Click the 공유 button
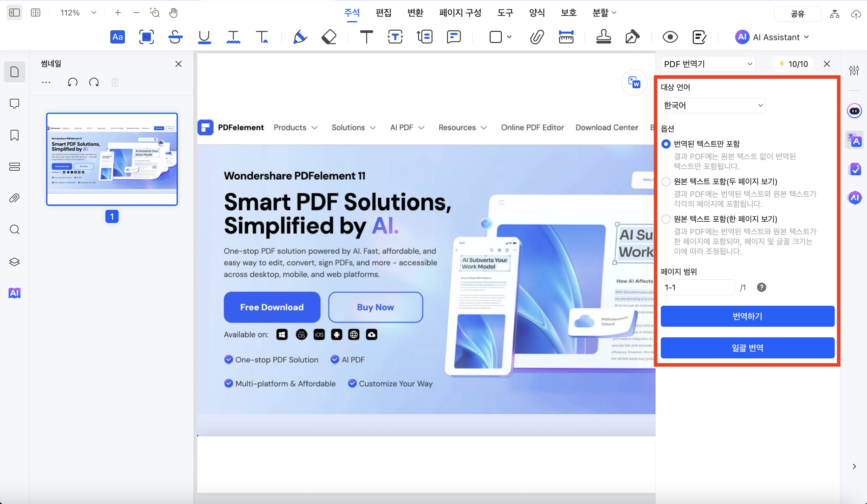This screenshot has height=504, width=867. (x=797, y=14)
